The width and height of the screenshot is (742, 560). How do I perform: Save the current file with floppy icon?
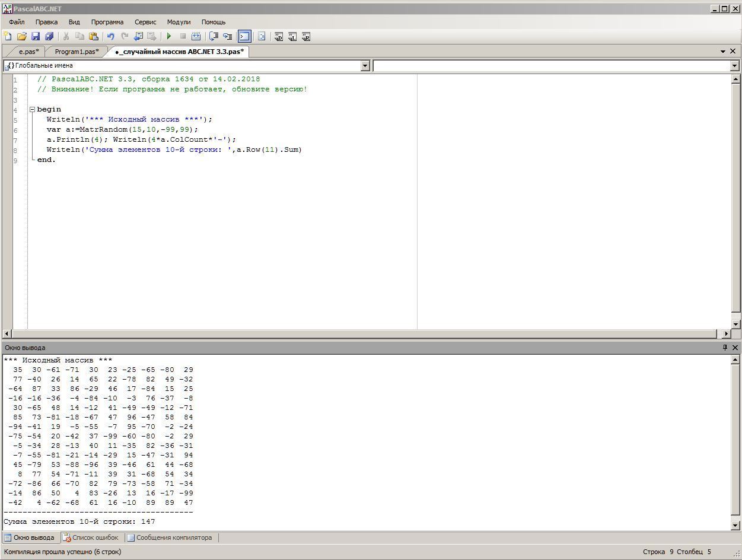pyautogui.click(x=36, y=37)
